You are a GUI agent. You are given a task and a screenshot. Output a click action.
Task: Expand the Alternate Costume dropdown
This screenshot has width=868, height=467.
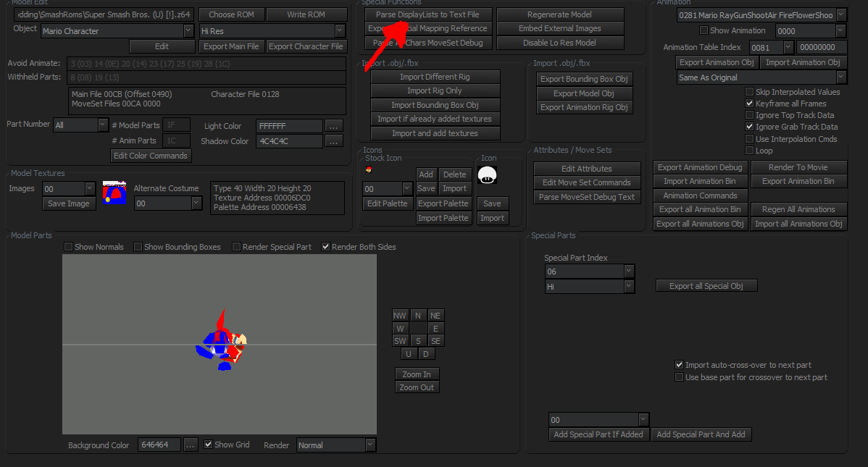pyautogui.click(x=196, y=203)
